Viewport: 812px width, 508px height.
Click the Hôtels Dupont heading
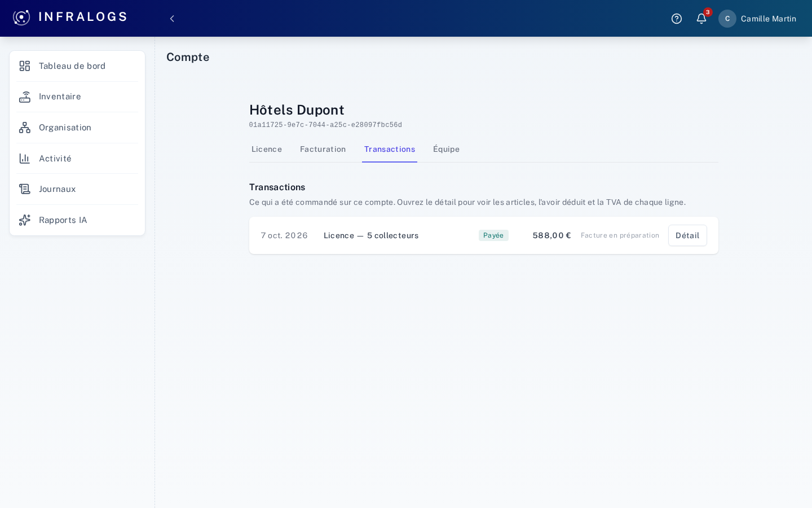[x=297, y=110]
